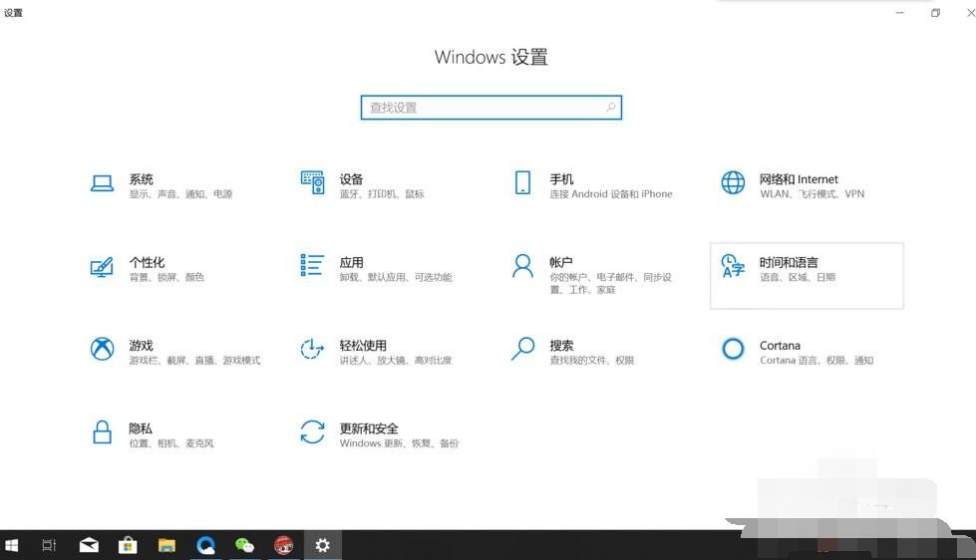Click 卸载、默认应用、可选功能 description
976x560 pixels.
(396, 277)
